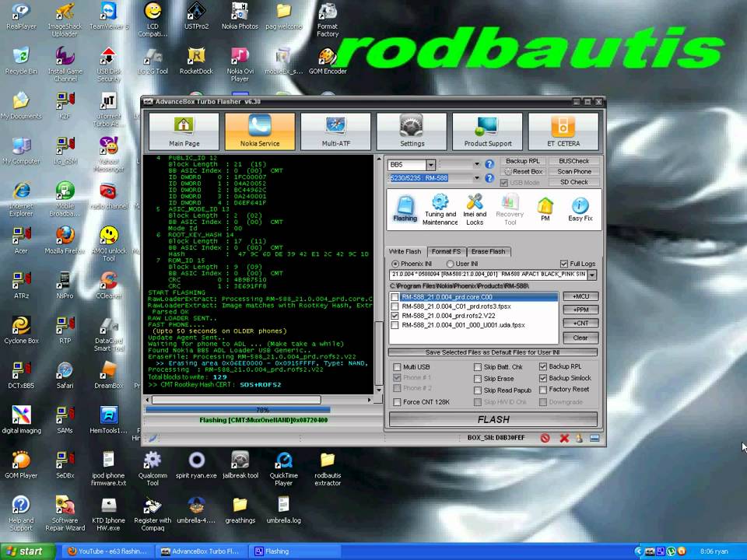Image resolution: width=747 pixels, height=560 pixels.
Task: Expand the 5230/5235 : RM-588 model dropdown
Action: pyautogui.click(x=476, y=178)
